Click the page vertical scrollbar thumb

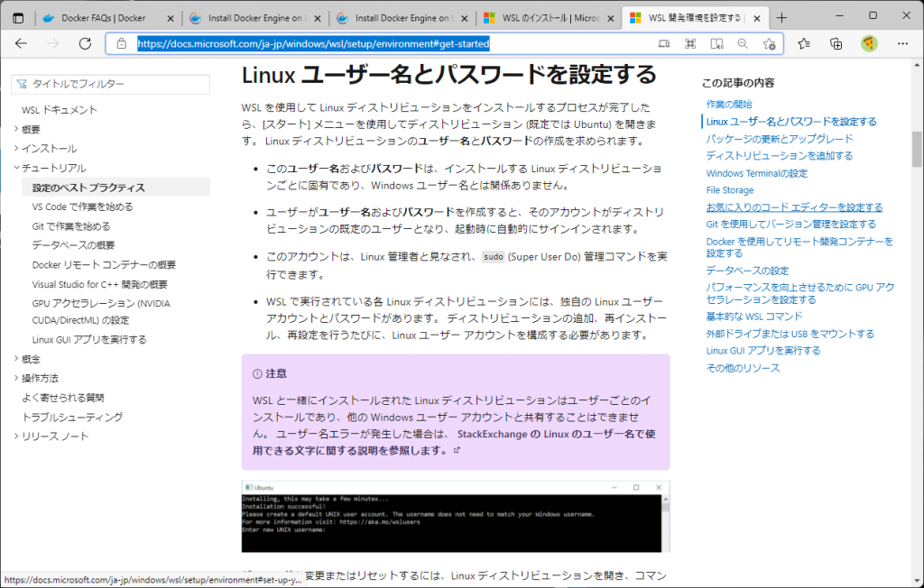pyautogui.click(x=917, y=149)
